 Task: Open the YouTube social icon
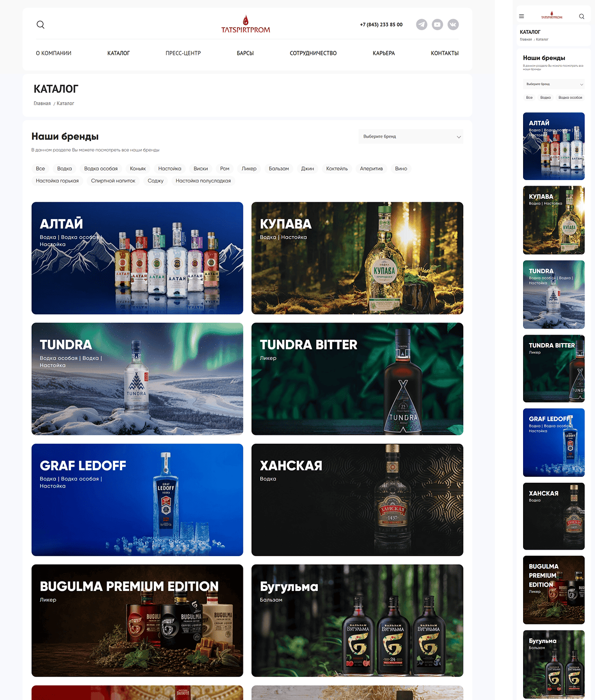[438, 24]
